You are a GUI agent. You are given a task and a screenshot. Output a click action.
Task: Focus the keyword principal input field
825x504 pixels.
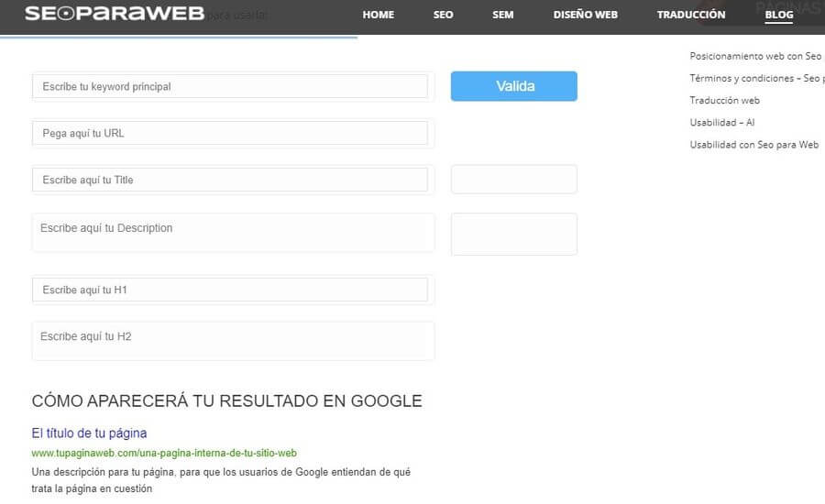click(230, 86)
